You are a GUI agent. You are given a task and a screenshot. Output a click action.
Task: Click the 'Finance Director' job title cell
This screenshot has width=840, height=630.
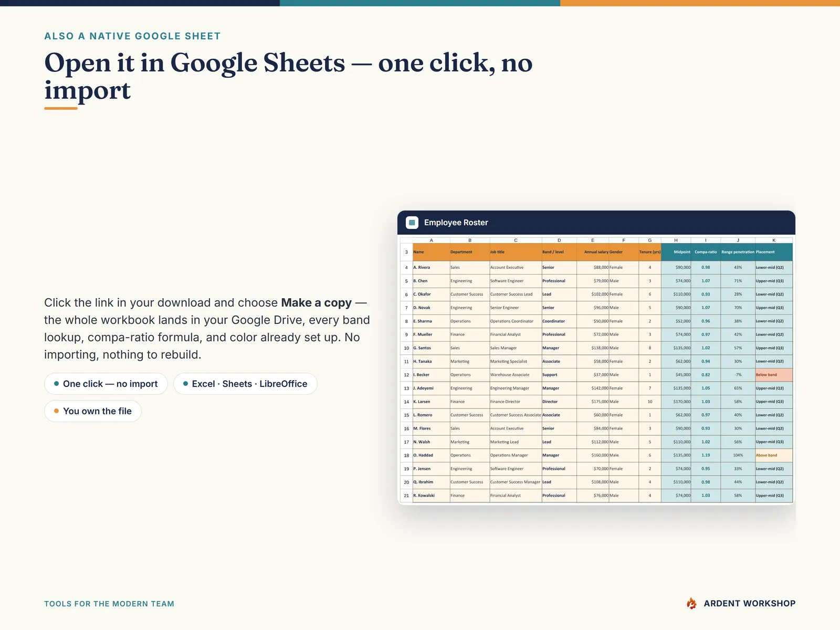coord(516,402)
